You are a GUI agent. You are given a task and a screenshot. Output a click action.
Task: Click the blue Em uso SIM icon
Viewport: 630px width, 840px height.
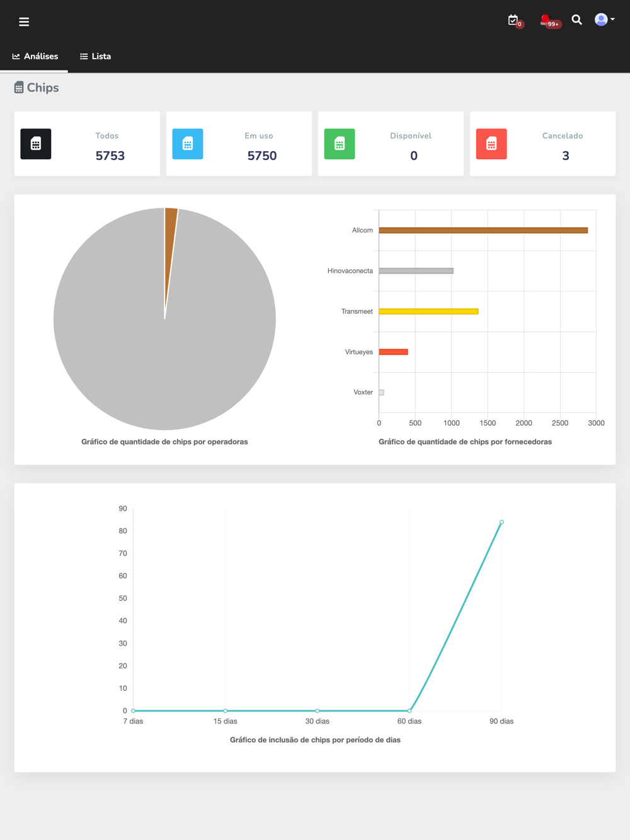pos(188,144)
